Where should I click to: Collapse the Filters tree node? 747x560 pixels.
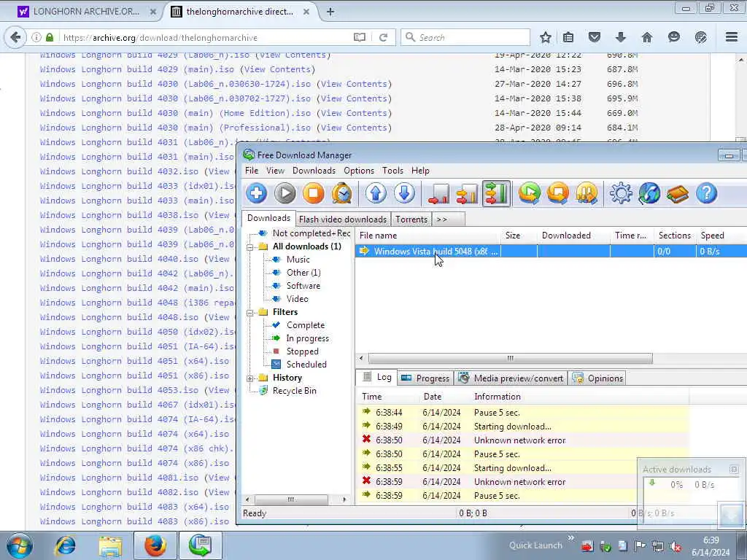pyautogui.click(x=249, y=312)
